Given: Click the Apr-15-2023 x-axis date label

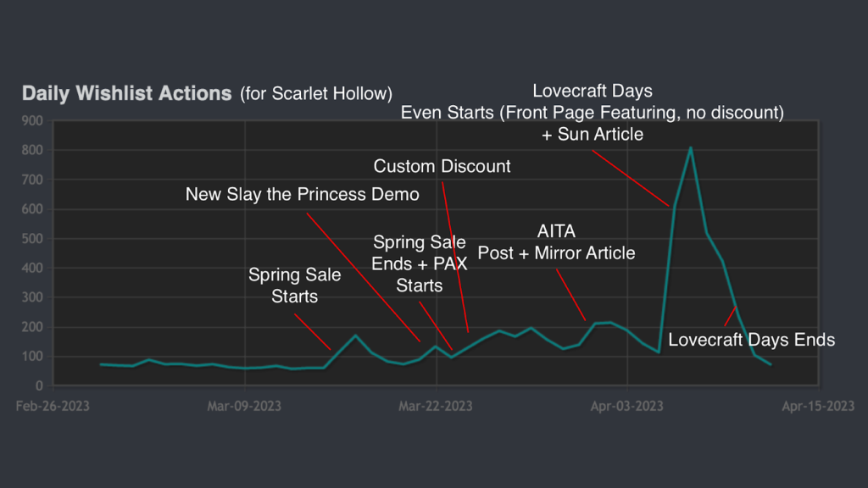Looking at the screenshot, I should pos(818,406).
